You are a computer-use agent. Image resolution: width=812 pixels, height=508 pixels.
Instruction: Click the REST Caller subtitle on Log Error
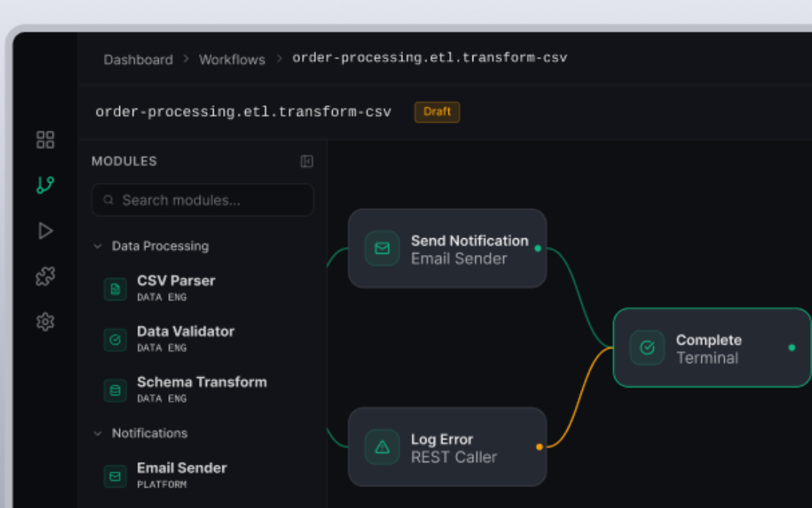(454, 458)
